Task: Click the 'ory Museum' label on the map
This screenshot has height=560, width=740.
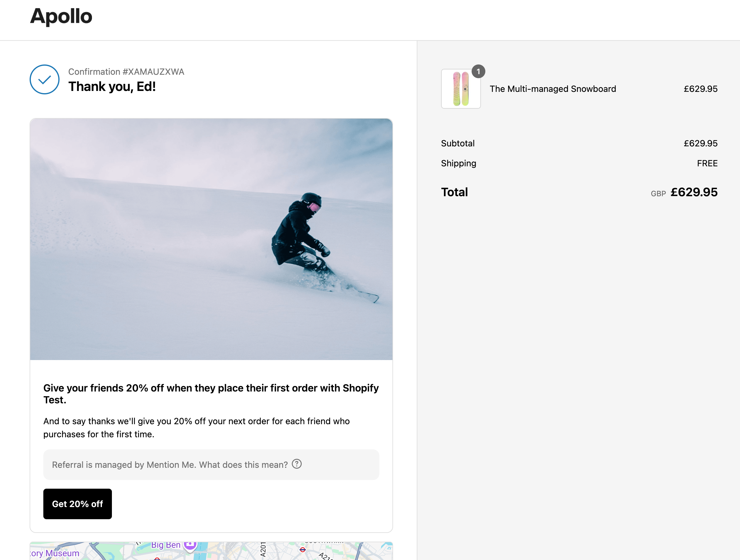Action: click(55, 553)
